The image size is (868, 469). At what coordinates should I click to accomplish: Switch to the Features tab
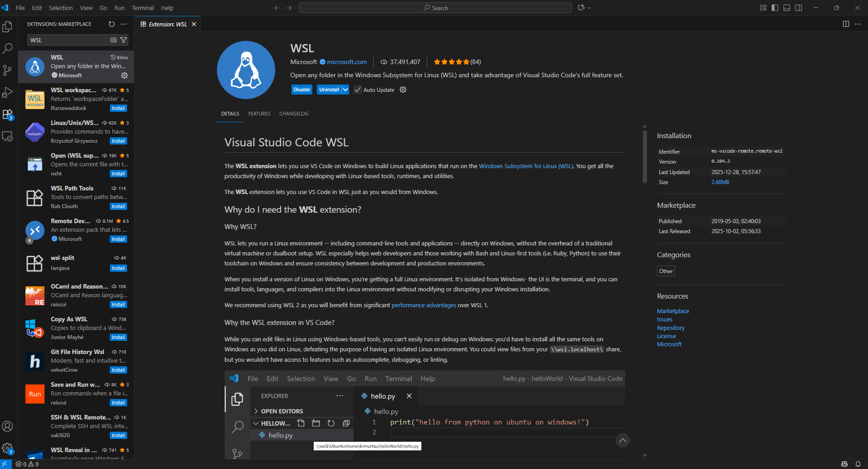pos(259,114)
